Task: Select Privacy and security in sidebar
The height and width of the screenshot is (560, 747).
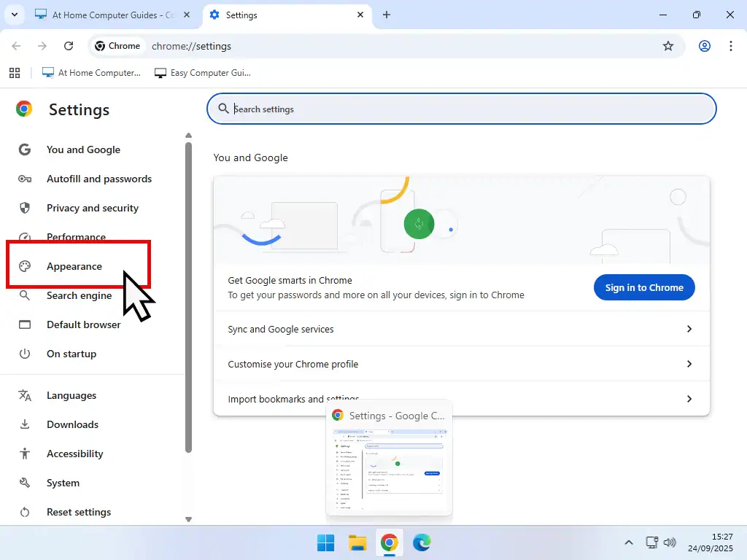Action: click(x=92, y=208)
